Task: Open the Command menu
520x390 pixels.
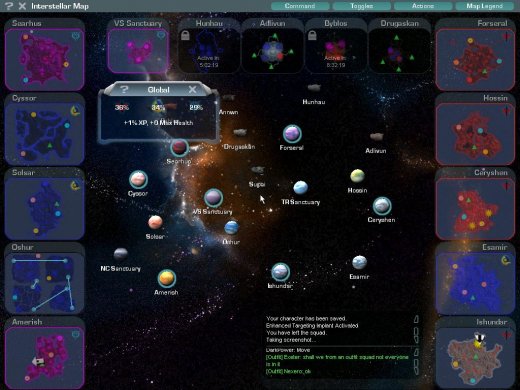Action: click(x=300, y=6)
